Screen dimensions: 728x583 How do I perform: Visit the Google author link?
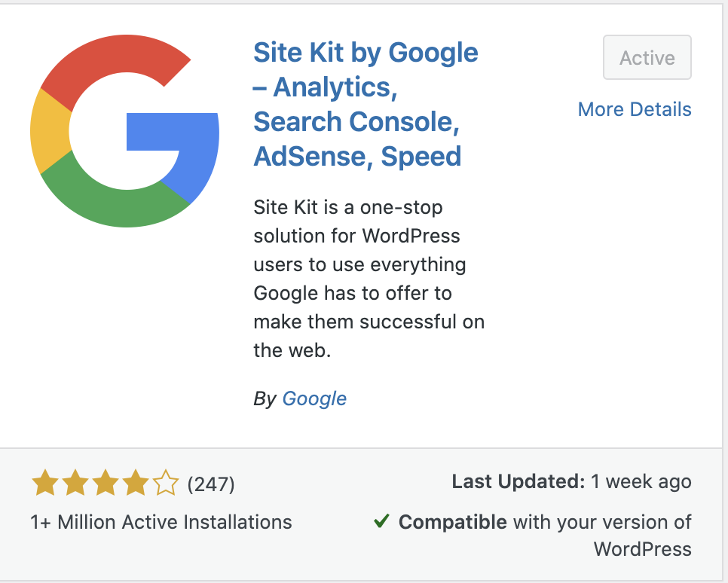click(314, 398)
